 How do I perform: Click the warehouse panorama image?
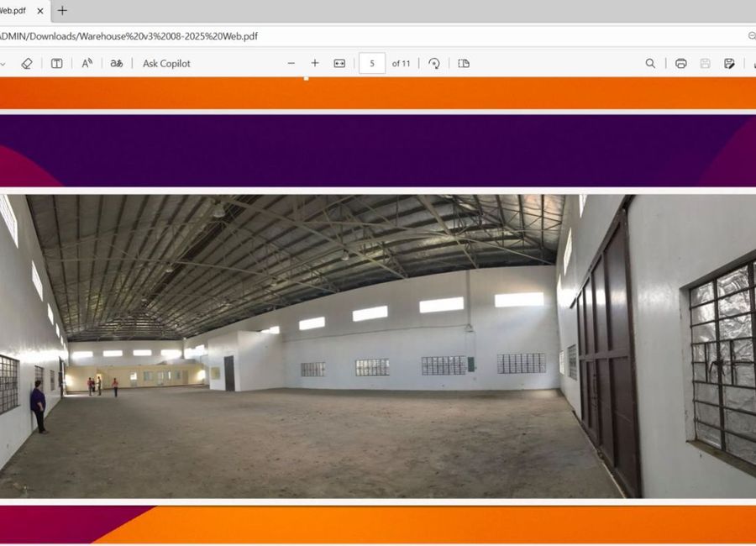pyautogui.click(x=378, y=346)
